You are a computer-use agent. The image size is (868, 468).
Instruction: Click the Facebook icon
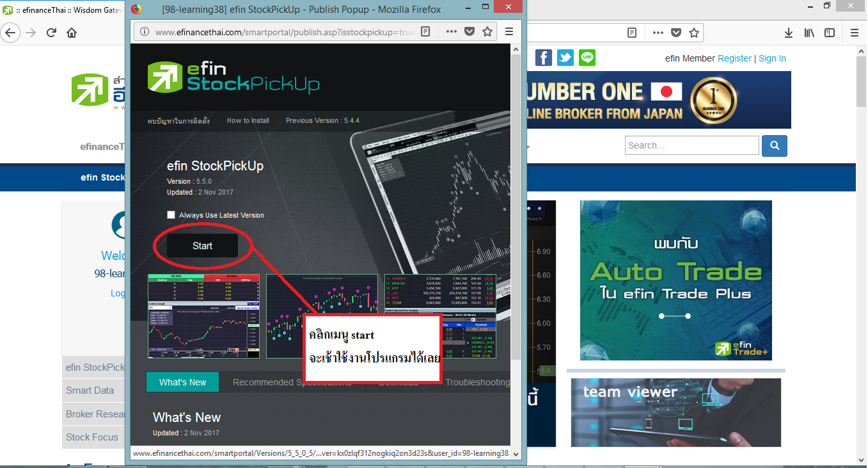544,58
